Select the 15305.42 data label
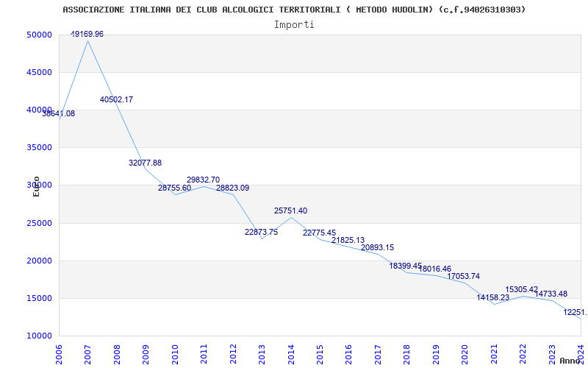Screen dimensions: 588x368 pyautogui.click(x=522, y=290)
